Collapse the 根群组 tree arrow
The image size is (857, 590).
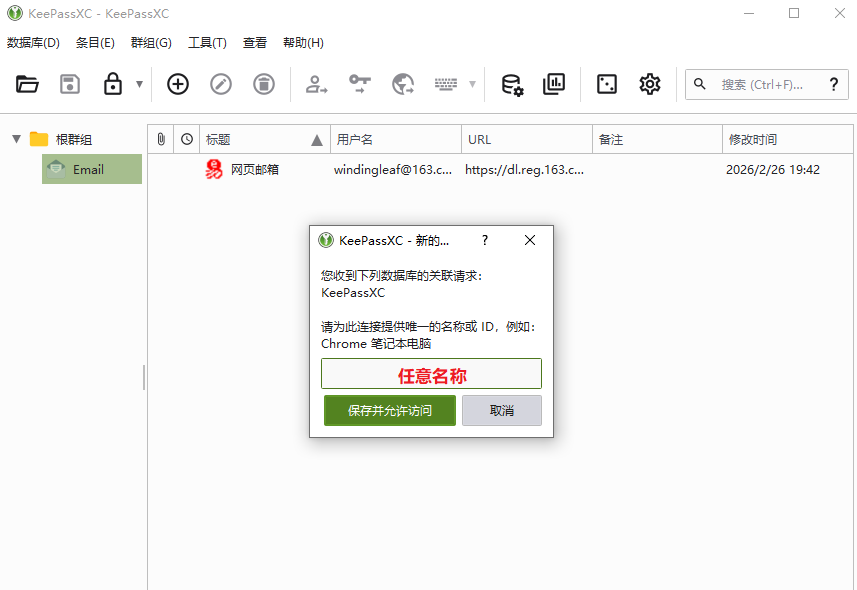pos(16,139)
